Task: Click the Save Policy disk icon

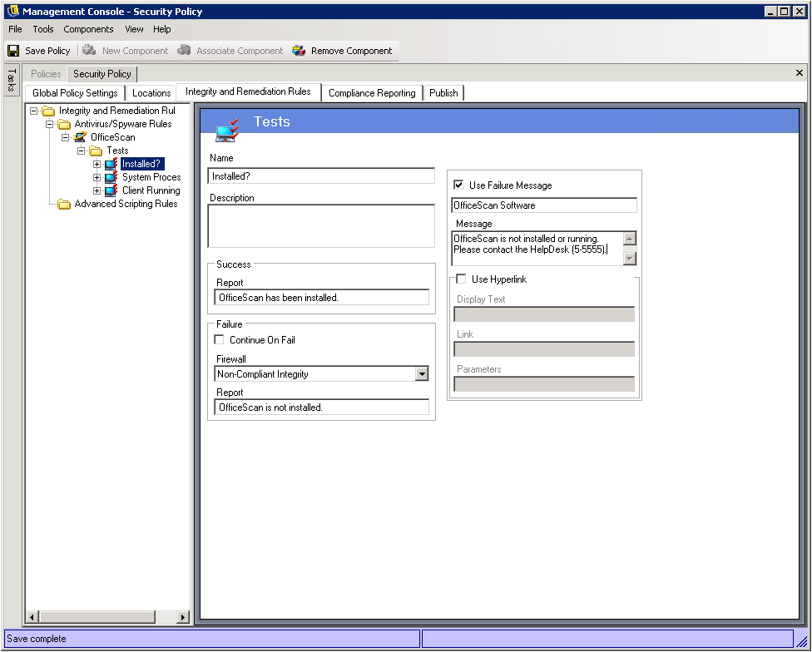Action: (13, 51)
